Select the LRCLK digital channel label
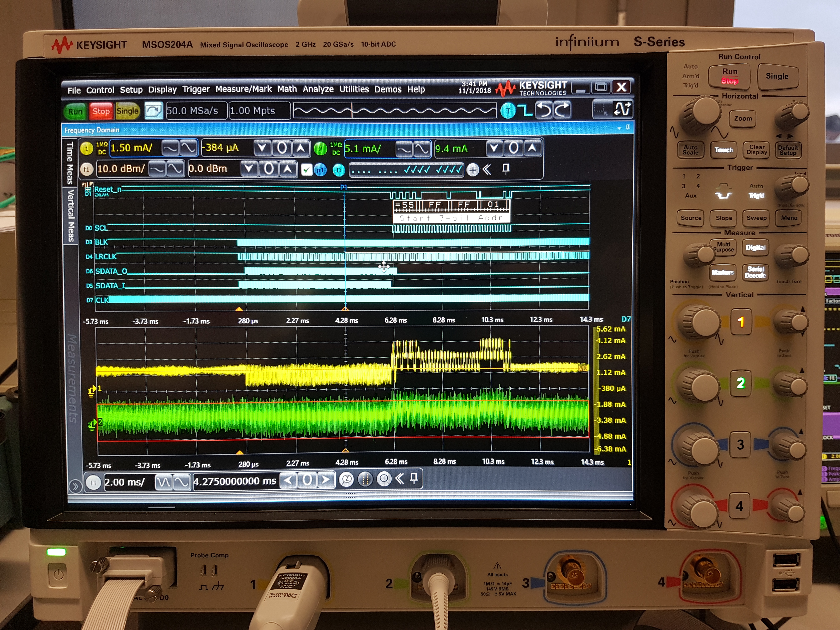Screen dimensions: 840x630 106,257
